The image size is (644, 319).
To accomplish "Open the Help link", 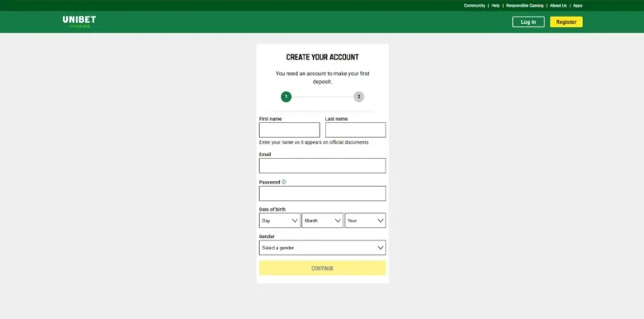I will (495, 6).
